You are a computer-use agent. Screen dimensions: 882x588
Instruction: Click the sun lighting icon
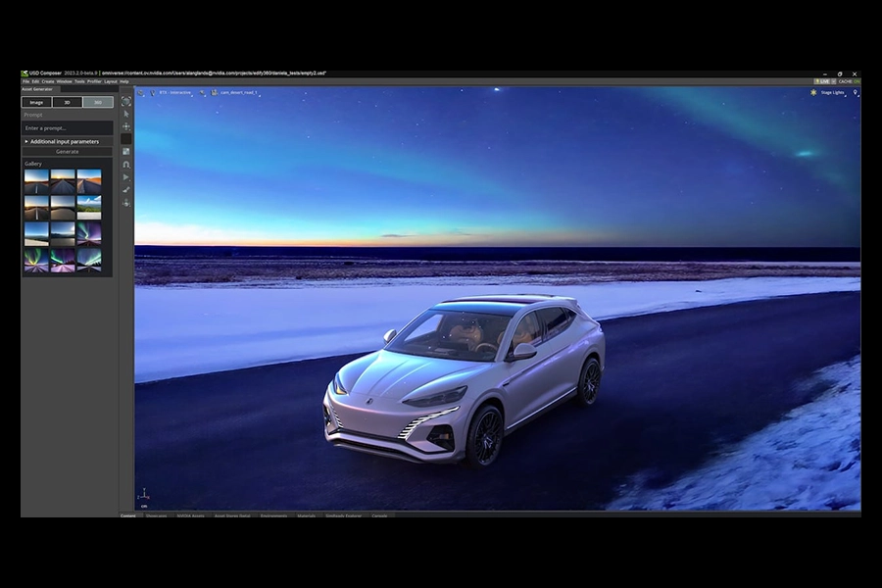click(813, 92)
